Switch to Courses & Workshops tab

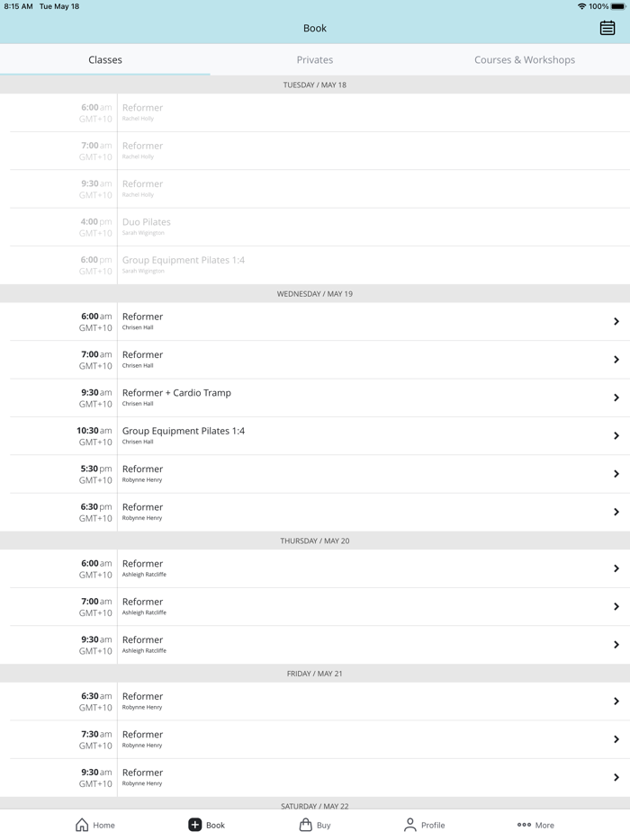(525, 59)
